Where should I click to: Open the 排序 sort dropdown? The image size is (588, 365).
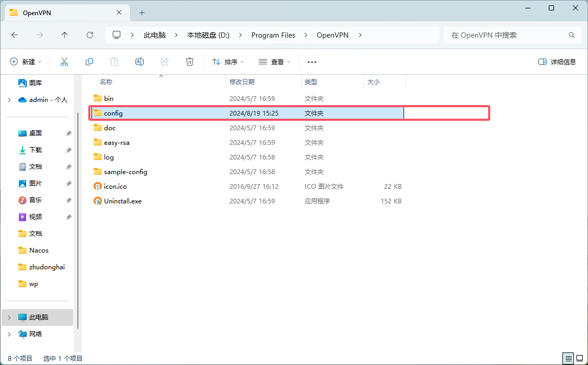point(228,62)
